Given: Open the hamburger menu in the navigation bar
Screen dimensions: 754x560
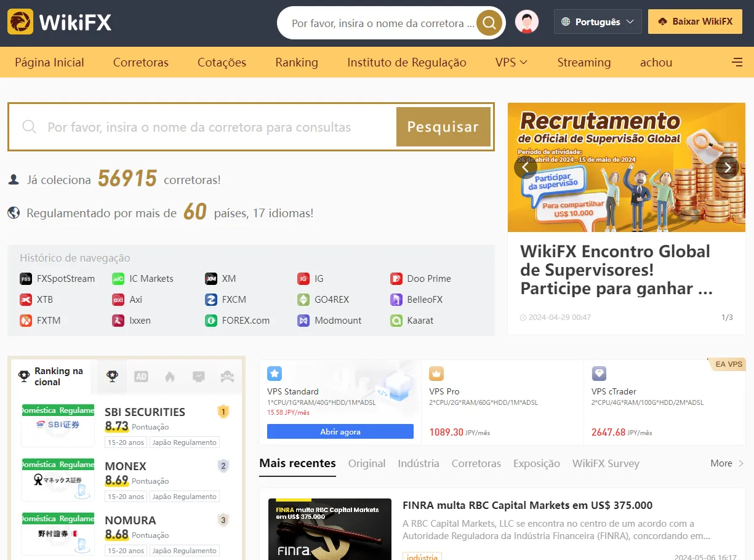Looking at the screenshot, I should (737, 62).
